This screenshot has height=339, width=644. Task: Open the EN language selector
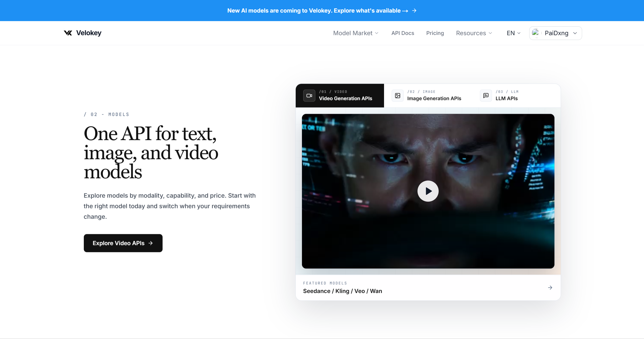pyautogui.click(x=513, y=33)
